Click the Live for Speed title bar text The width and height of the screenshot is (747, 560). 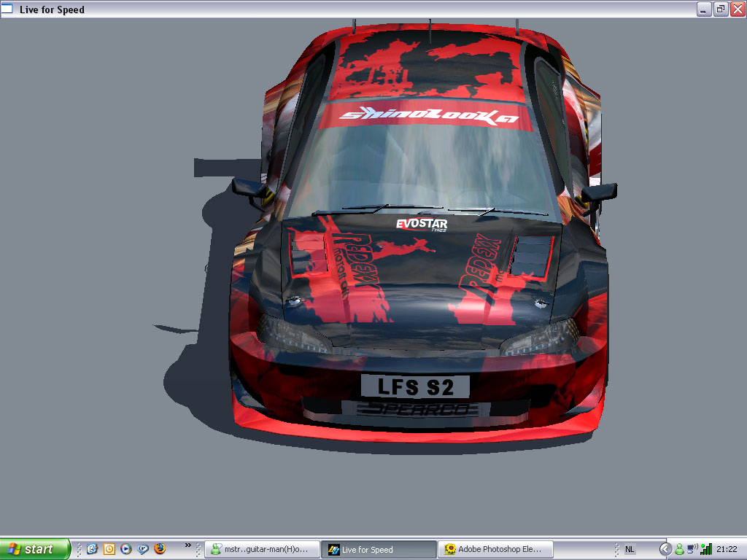(52, 9)
